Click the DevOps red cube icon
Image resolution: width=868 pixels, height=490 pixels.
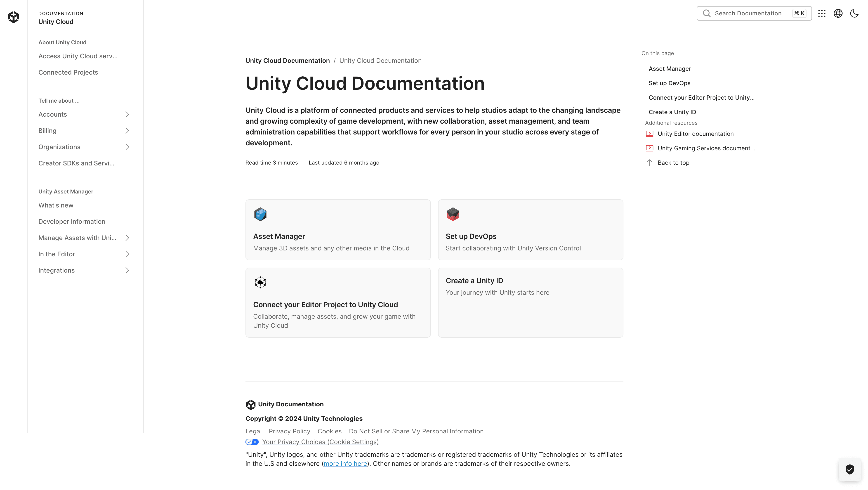pyautogui.click(x=453, y=214)
